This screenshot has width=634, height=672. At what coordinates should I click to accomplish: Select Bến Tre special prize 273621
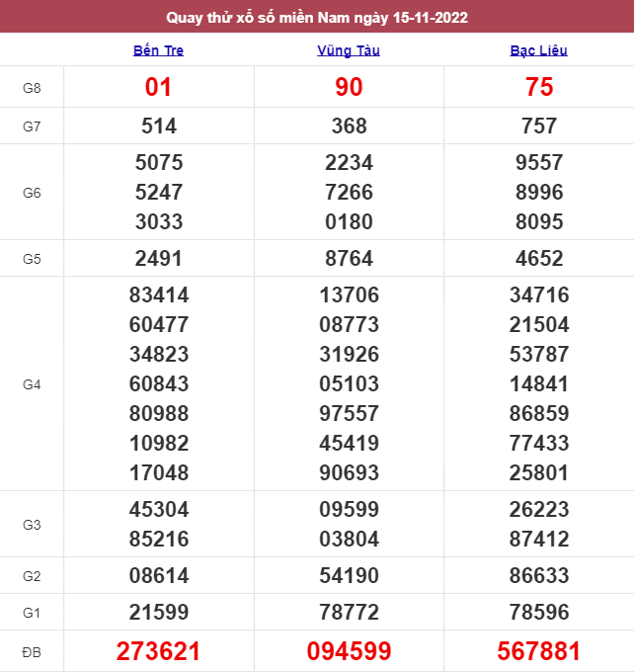coord(158,651)
